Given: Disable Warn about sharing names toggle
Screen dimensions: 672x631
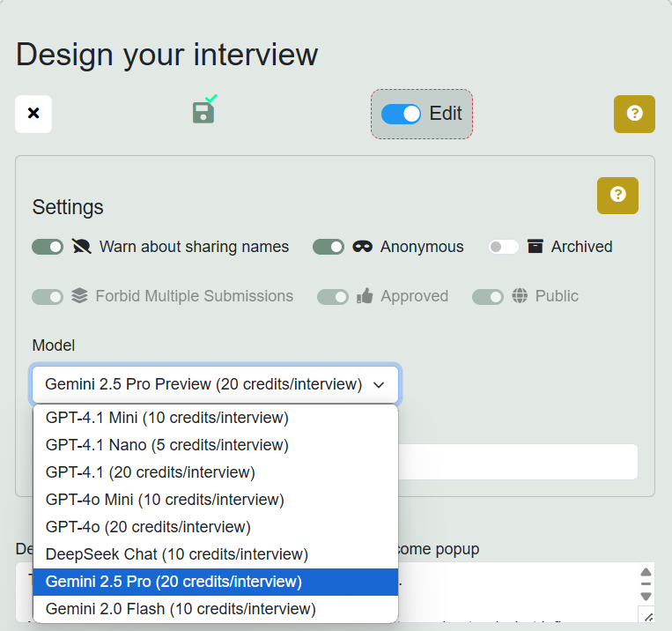Looking at the screenshot, I should (x=48, y=247).
